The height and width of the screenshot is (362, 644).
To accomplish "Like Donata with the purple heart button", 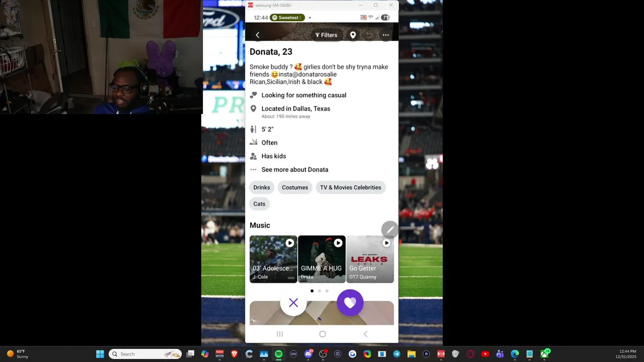I will pyautogui.click(x=350, y=303).
